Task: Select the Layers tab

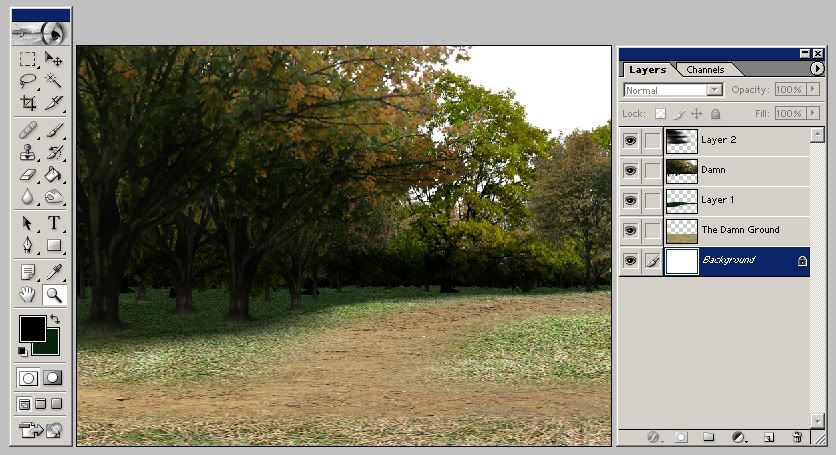Action: pyautogui.click(x=647, y=70)
